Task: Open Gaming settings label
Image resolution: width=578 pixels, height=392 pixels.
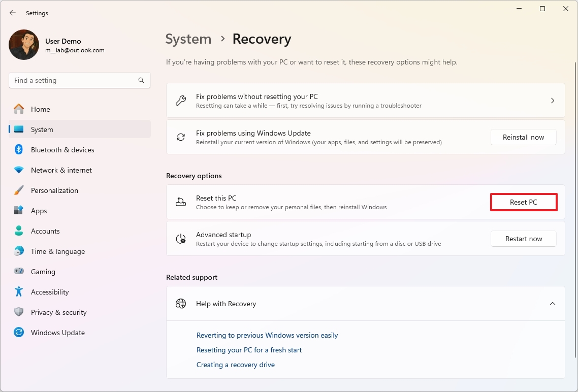Action: tap(43, 272)
